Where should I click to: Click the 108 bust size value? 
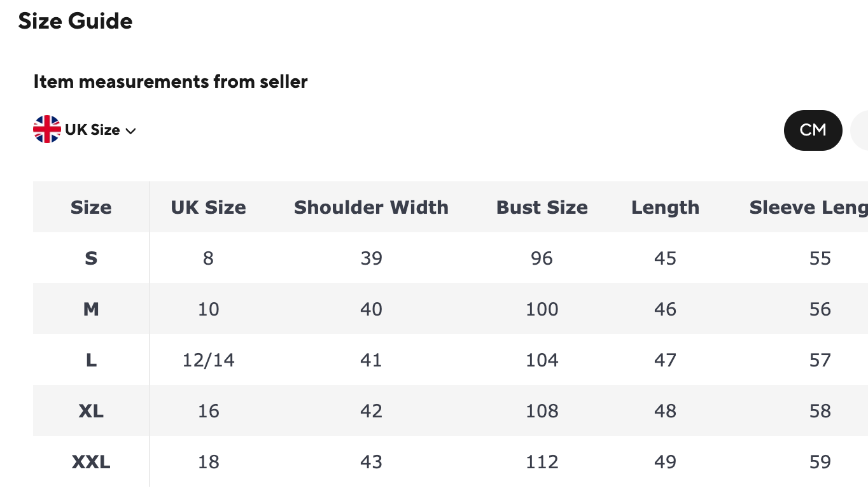pos(542,411)
